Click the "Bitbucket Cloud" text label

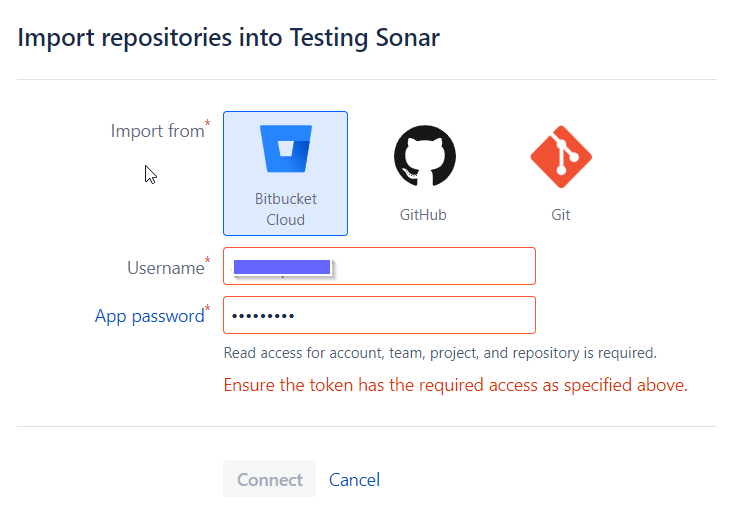point(286,209)
